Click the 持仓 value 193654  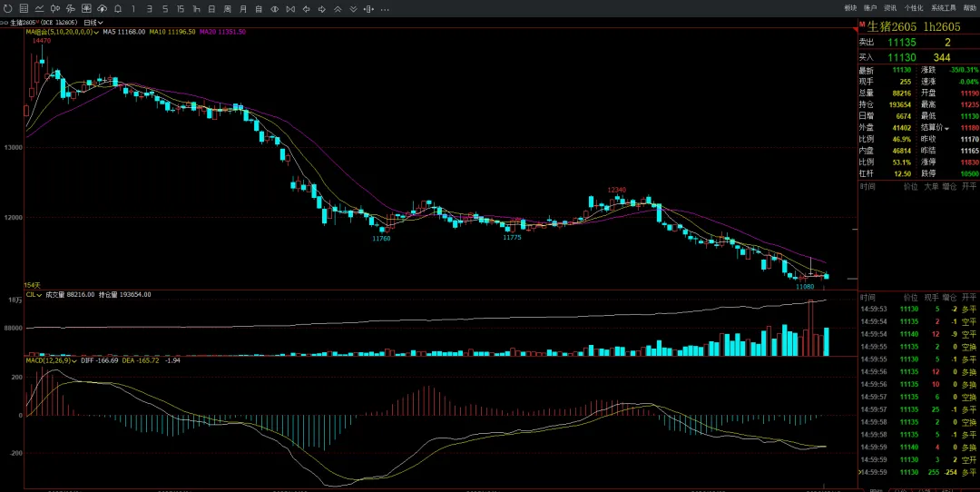pyautogui.click(x=901, y=104)
